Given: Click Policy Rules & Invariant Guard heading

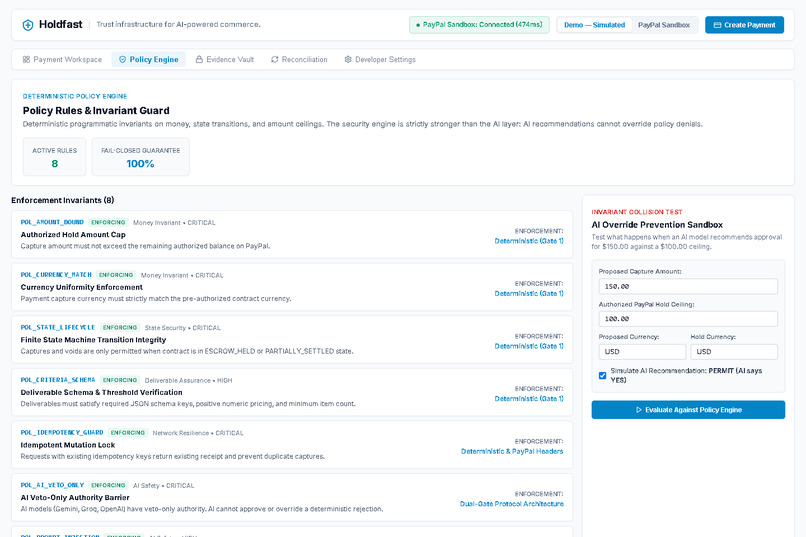Looking at the screenshot, I should [x=96, y=110].
